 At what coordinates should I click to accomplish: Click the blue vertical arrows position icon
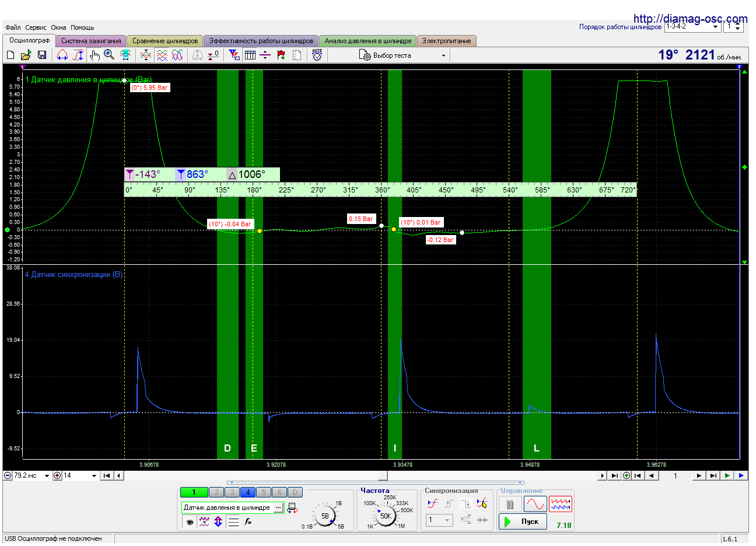point(218,521)
